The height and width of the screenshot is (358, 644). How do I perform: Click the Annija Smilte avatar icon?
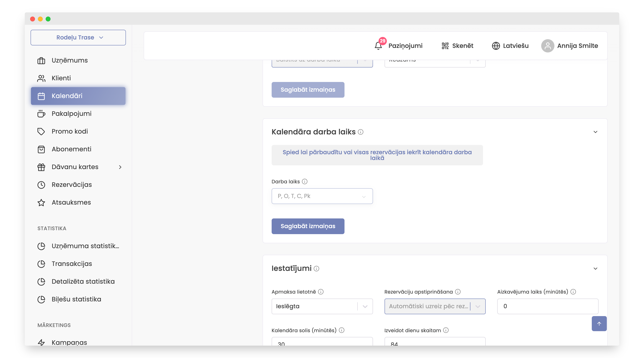pyautogui.click(x=547, y=46)
